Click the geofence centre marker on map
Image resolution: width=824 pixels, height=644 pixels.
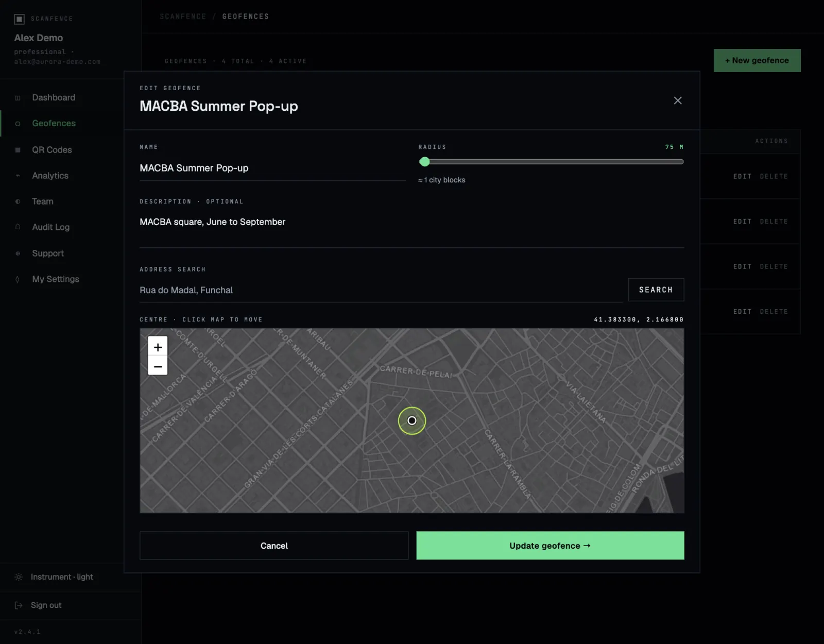pyautogui.click(x=412, y=421)
